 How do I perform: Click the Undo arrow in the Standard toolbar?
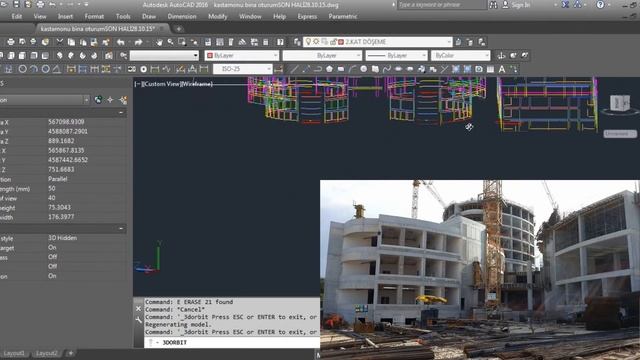pos(120,42)
